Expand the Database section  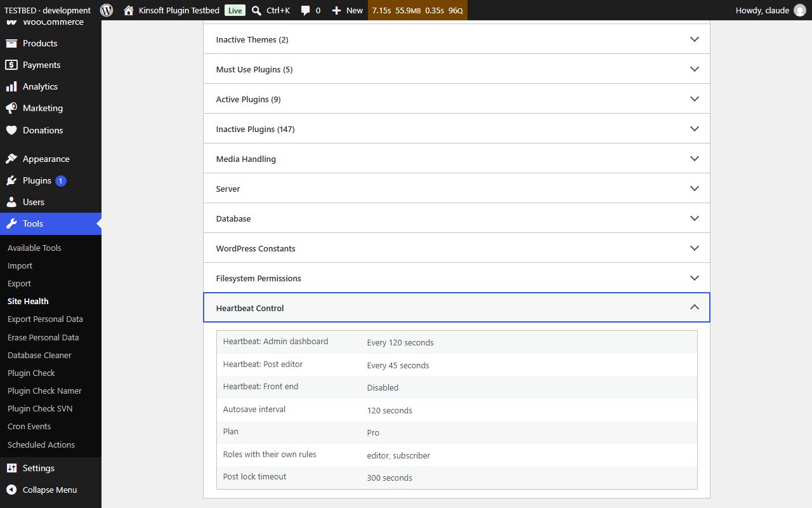pos(456,218)
